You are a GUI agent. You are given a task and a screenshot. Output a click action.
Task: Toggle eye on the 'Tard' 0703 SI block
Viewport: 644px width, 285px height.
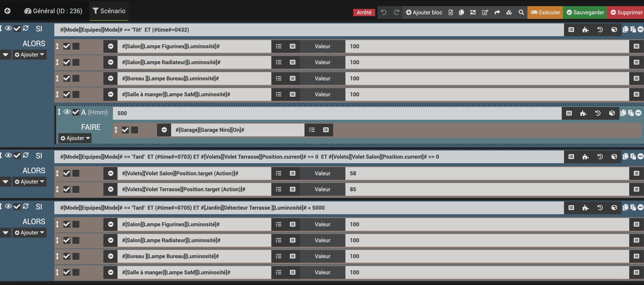[8, 155]
